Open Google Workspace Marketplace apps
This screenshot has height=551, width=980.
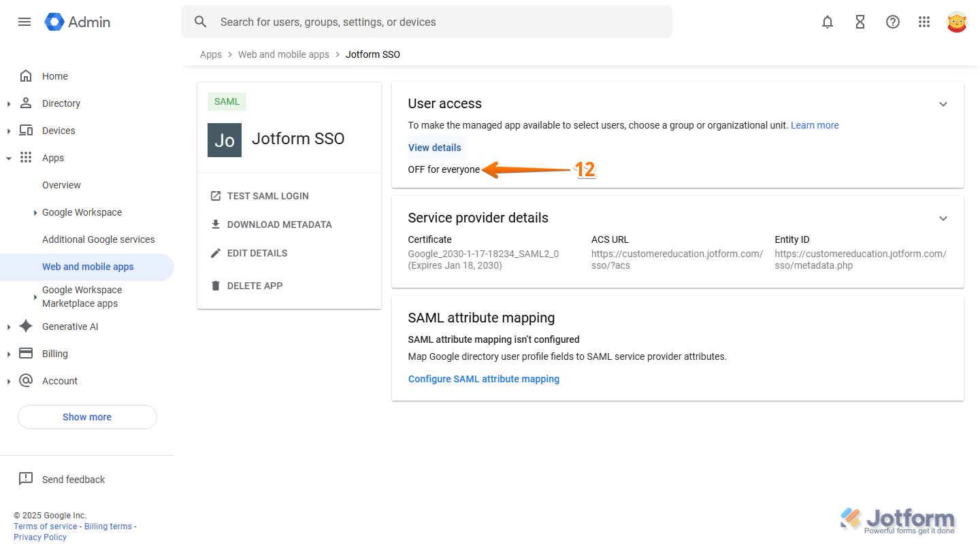click(x=82, y=297)
